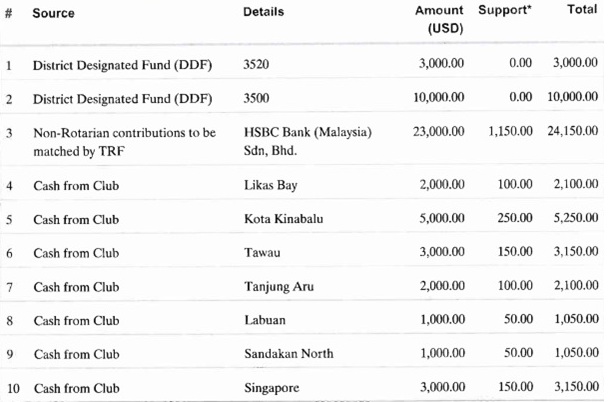Image resolution: width=614 pixels, height=402 pixels.
Task: Click the Support* column header
Action: [505, 11]
